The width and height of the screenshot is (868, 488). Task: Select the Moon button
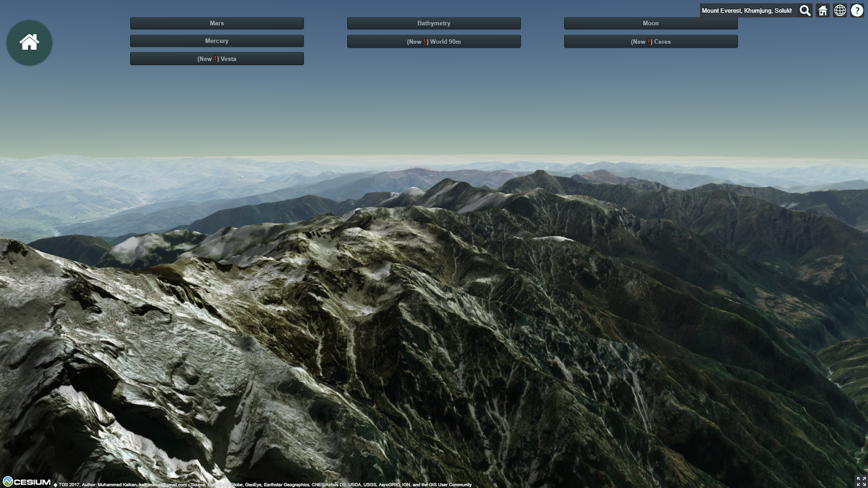pyautogui.click(x=651, y=23)
